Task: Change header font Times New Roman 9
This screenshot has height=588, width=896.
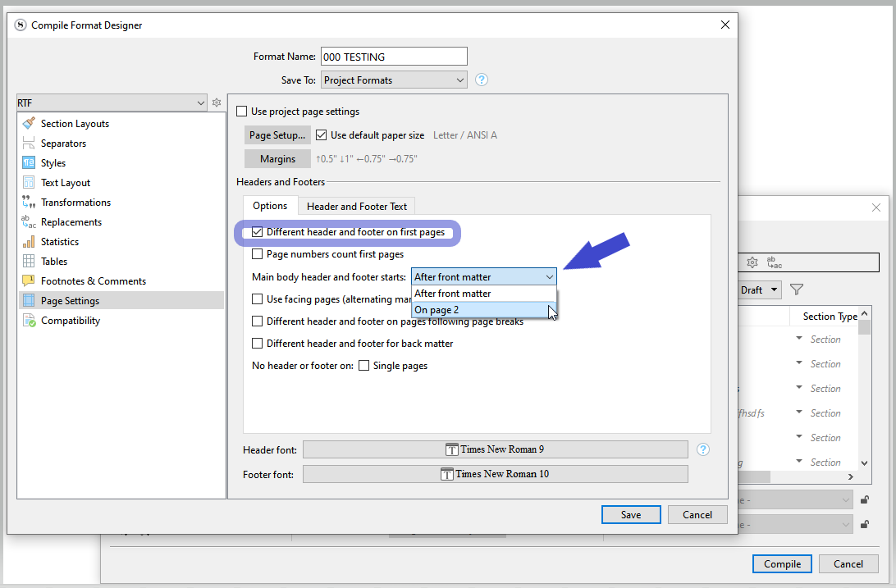Action: tap(495, 449)
